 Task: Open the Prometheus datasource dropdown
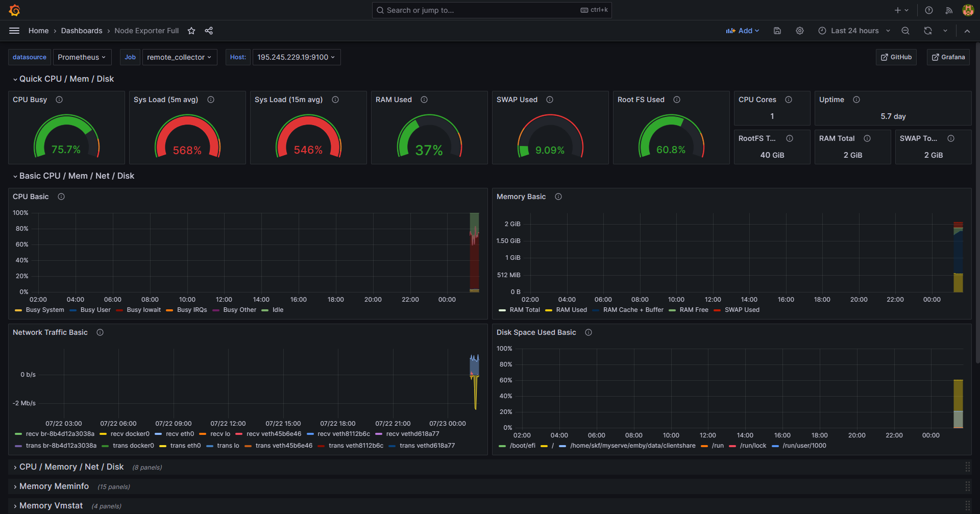point(82,57)
